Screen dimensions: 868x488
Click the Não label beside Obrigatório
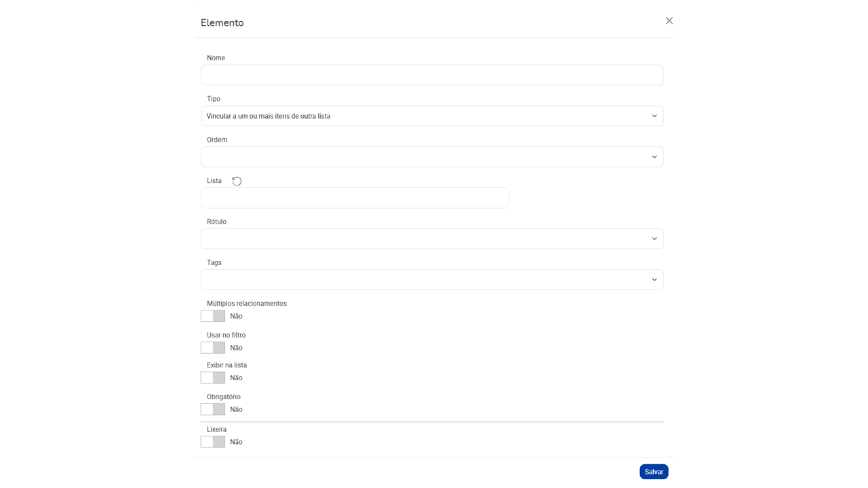tap(236, 409)
